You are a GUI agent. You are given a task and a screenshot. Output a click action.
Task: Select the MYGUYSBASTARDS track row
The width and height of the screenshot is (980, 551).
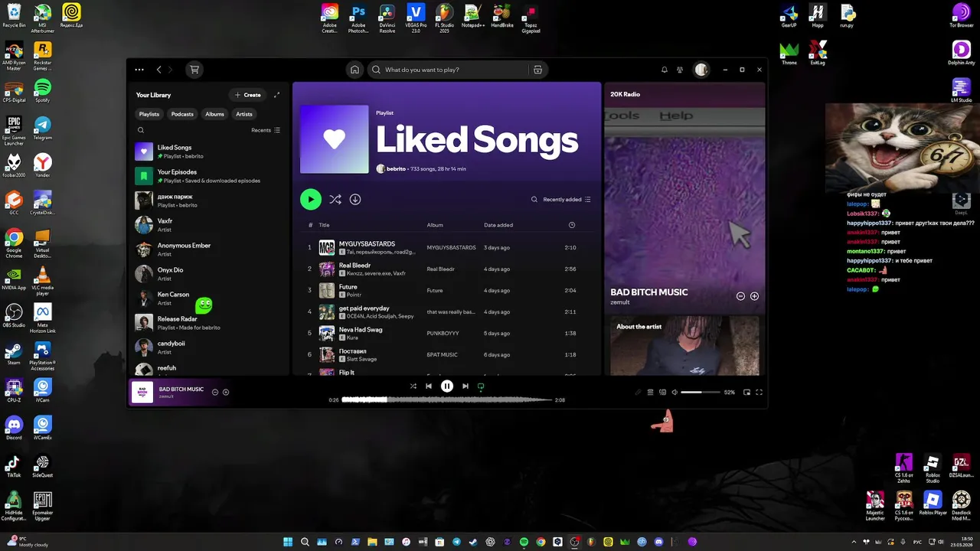click(446, 248)
